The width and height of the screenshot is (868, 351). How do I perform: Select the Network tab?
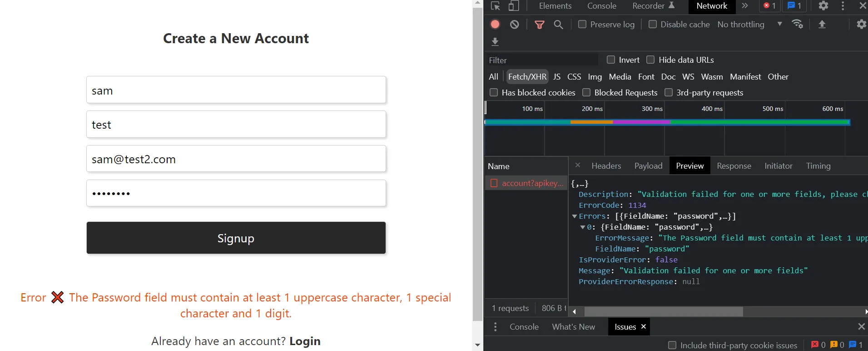pos(712,6)
